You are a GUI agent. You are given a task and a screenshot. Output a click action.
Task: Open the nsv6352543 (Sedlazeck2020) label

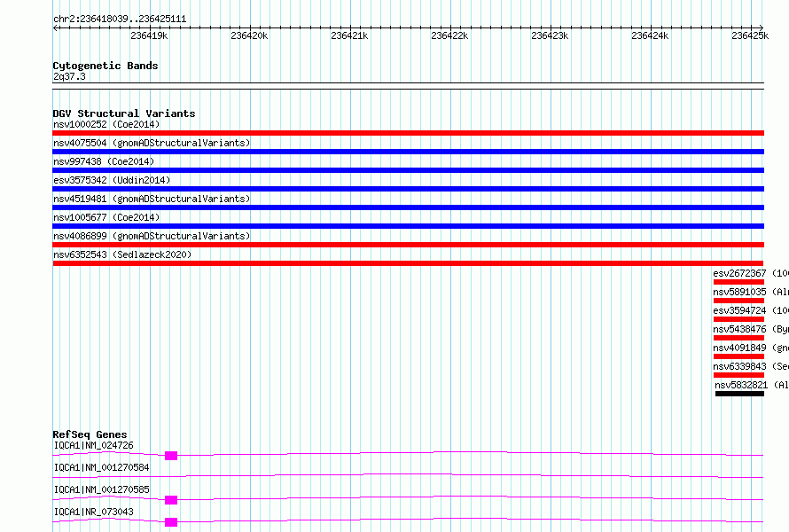click(x=122, y=254)
